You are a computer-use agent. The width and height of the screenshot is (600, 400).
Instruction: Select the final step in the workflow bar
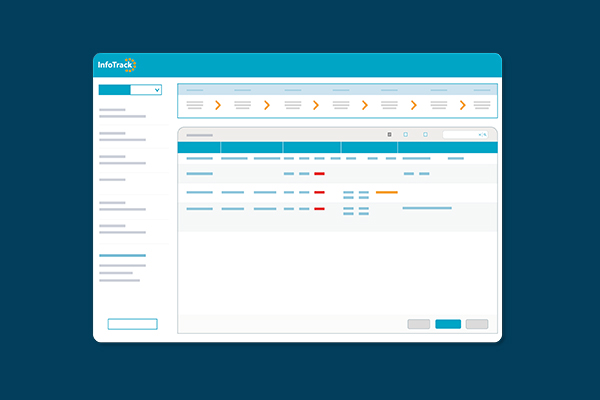click(x=482, y=104)
